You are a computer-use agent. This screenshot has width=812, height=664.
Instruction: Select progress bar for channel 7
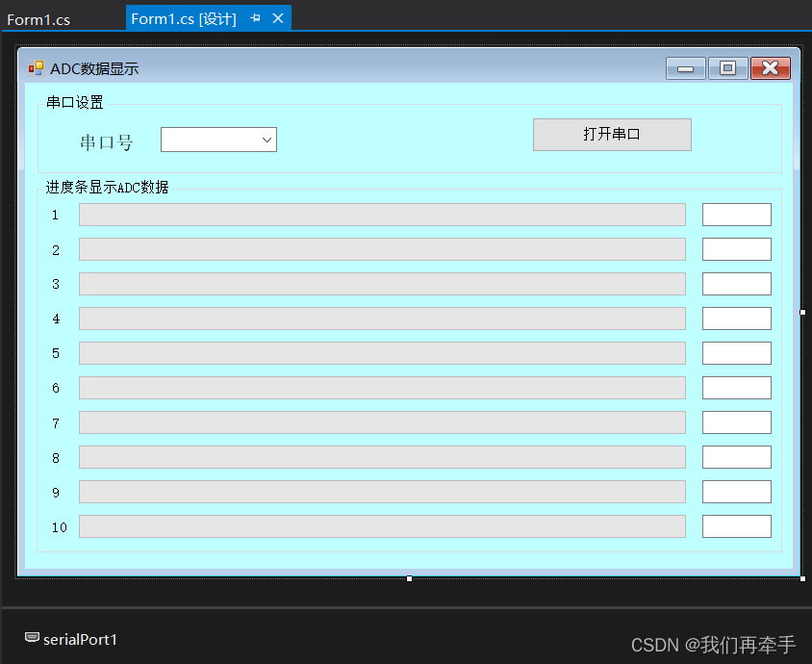(382, 422)
